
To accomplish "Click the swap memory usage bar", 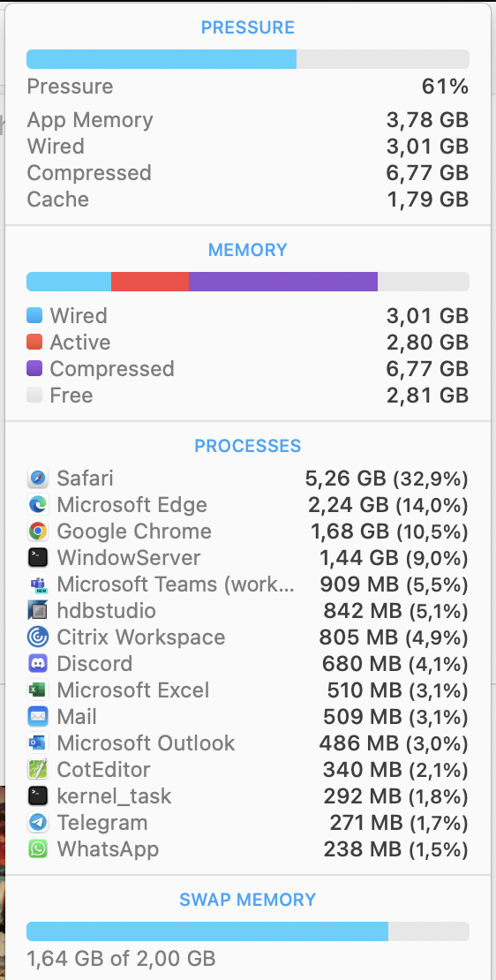I will (247, 931).
